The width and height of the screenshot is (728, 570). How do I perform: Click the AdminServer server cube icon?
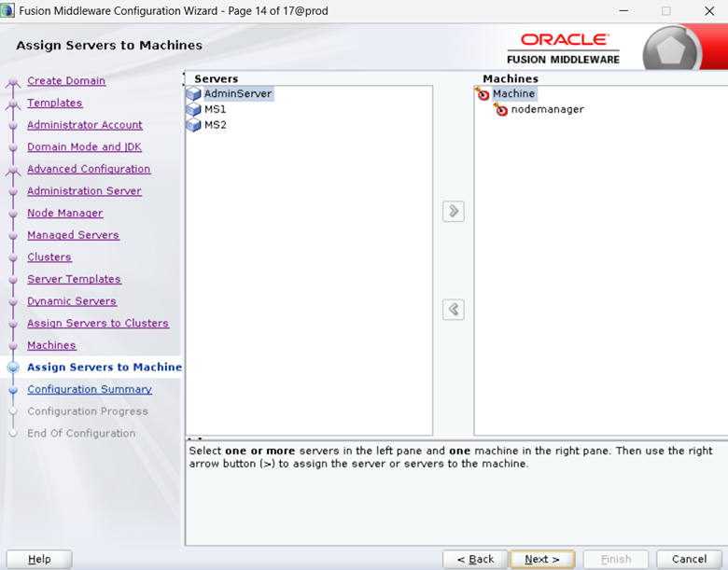(x=193, y=94)
